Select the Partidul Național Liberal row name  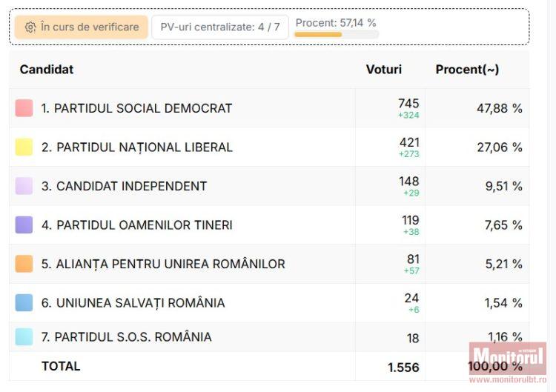[x=137, y=147]
